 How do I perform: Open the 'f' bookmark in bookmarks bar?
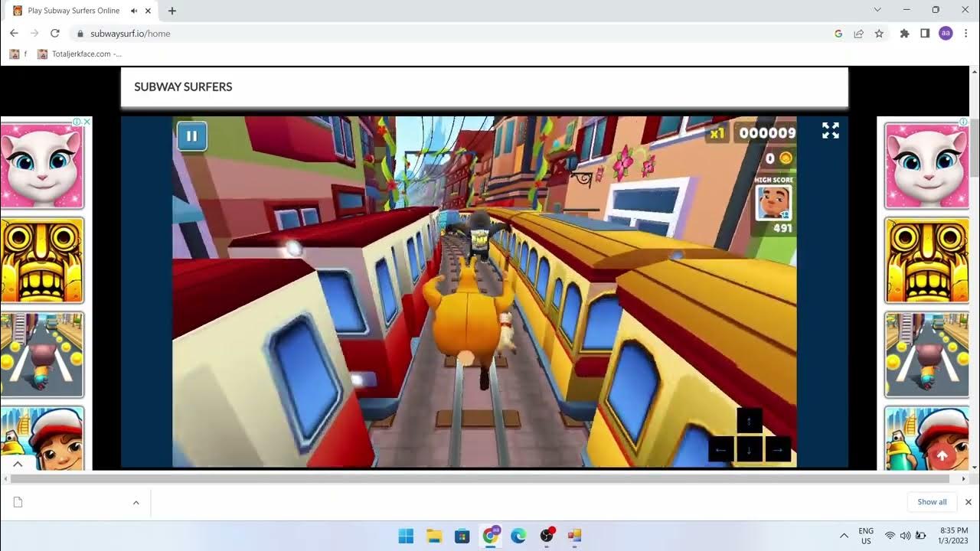point(18,54)
